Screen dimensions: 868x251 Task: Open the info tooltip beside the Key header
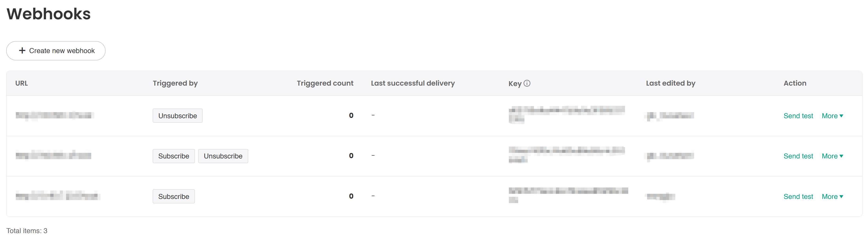[x=527, y=83]
